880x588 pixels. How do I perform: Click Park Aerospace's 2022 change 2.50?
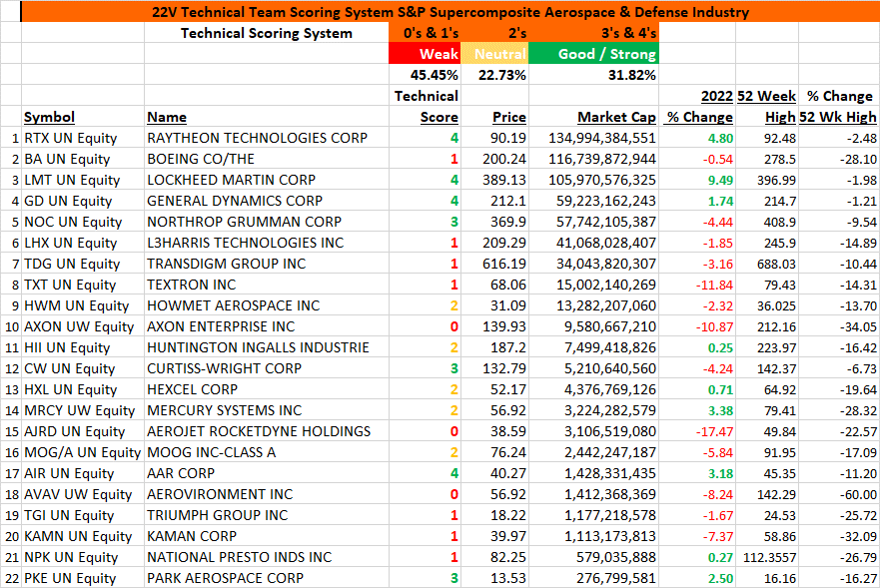click(x=697, y=578)
